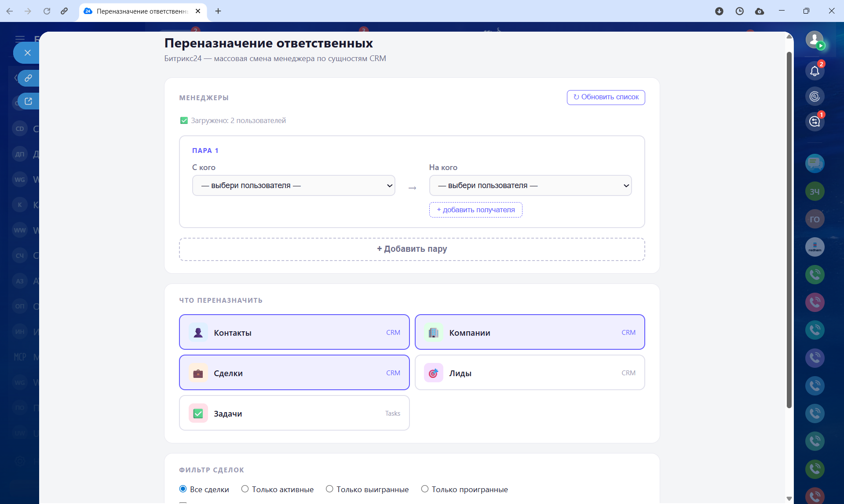Expand the 'На кого' user dropdown
The width and height of the screenshot is (844, 504).
coord(530,185)
